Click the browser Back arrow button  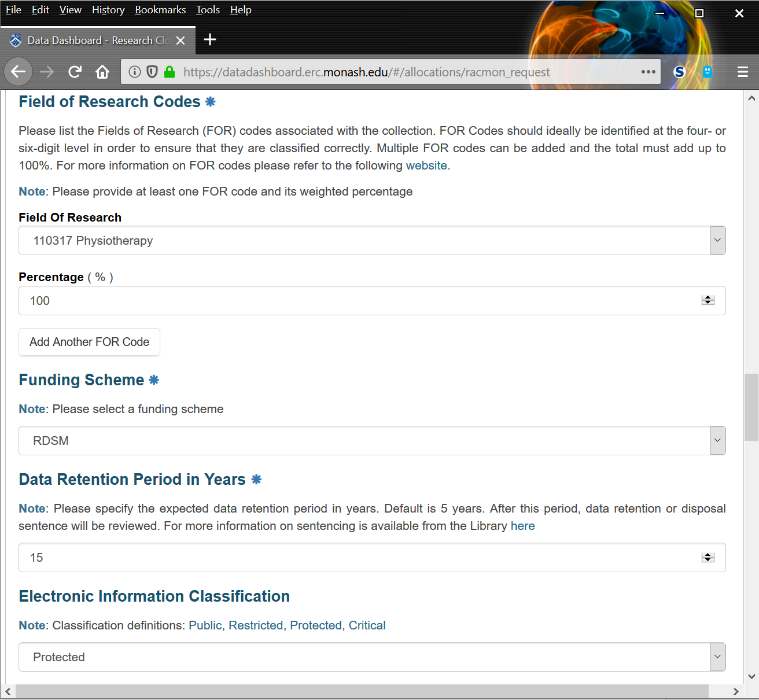click(19, 72)
